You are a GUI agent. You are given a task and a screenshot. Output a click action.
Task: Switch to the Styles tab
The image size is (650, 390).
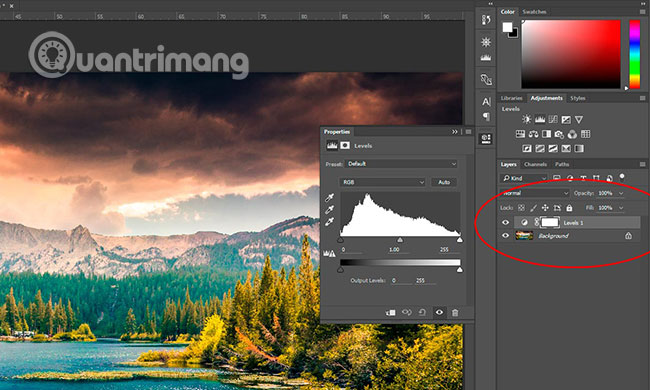click(577, 98)
